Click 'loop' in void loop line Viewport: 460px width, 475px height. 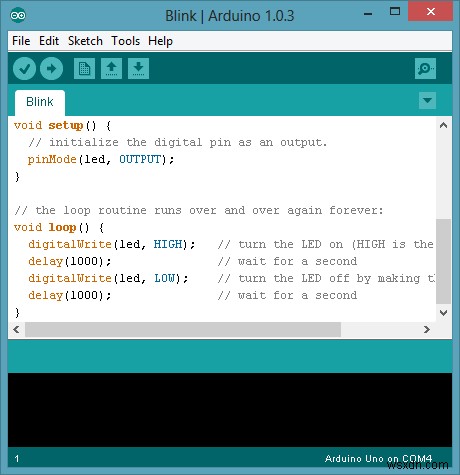pos(62,228)
